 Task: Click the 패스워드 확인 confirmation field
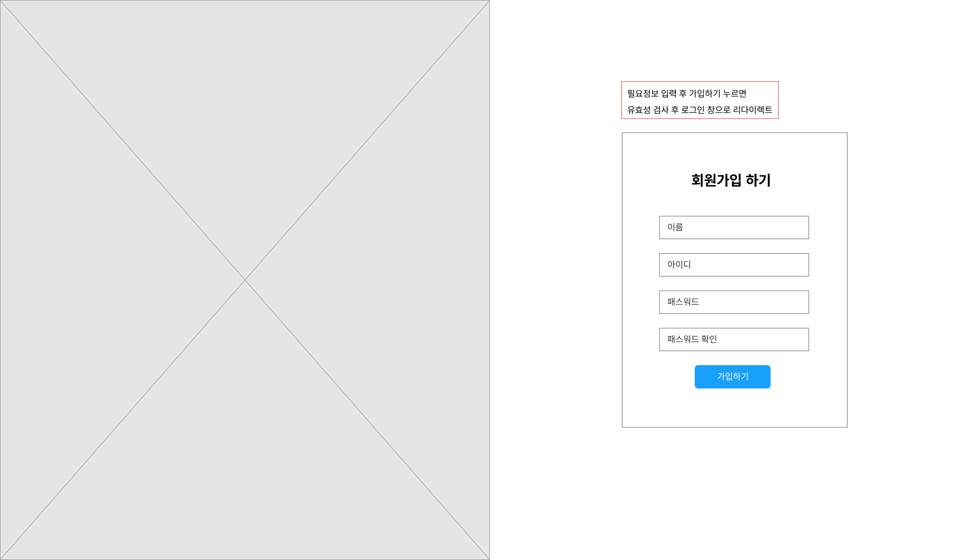click(x=734, y=339)
